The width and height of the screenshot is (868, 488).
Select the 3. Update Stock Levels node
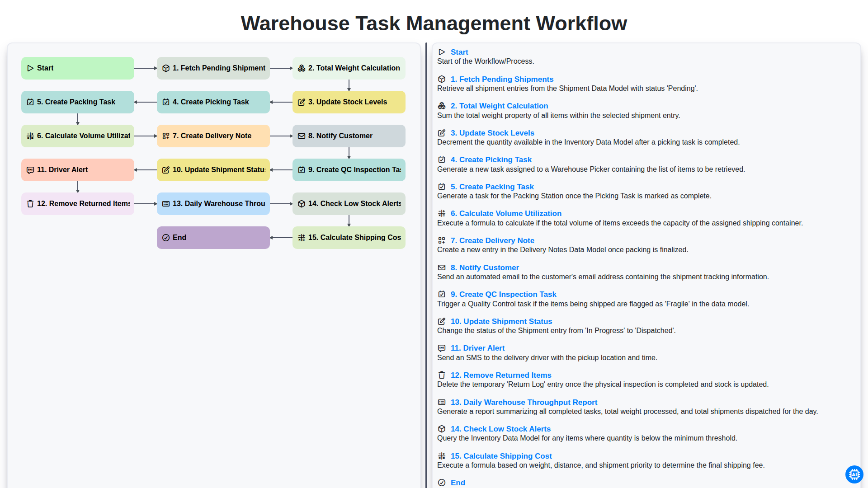(349, 102)
